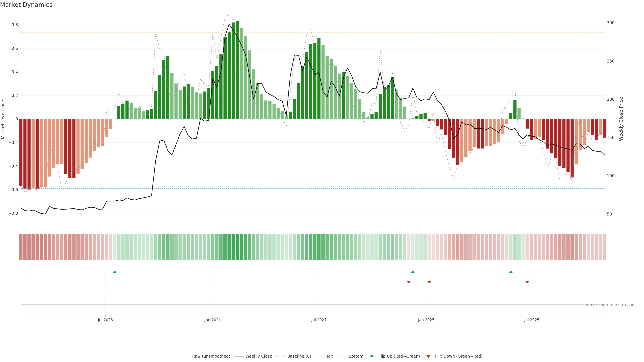Toggle the Baseline (0) legend entry

[x=299, y=356]
